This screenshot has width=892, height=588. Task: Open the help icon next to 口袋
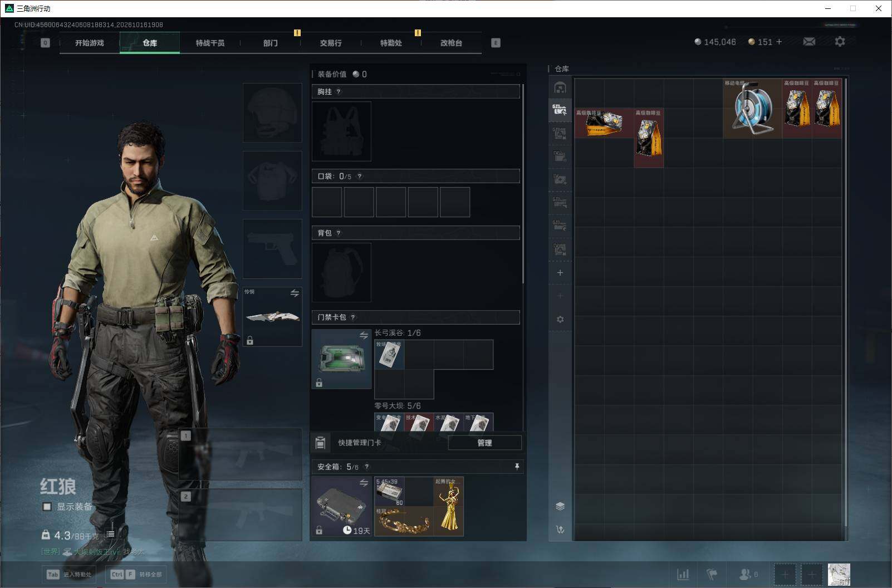pos(359,177)
